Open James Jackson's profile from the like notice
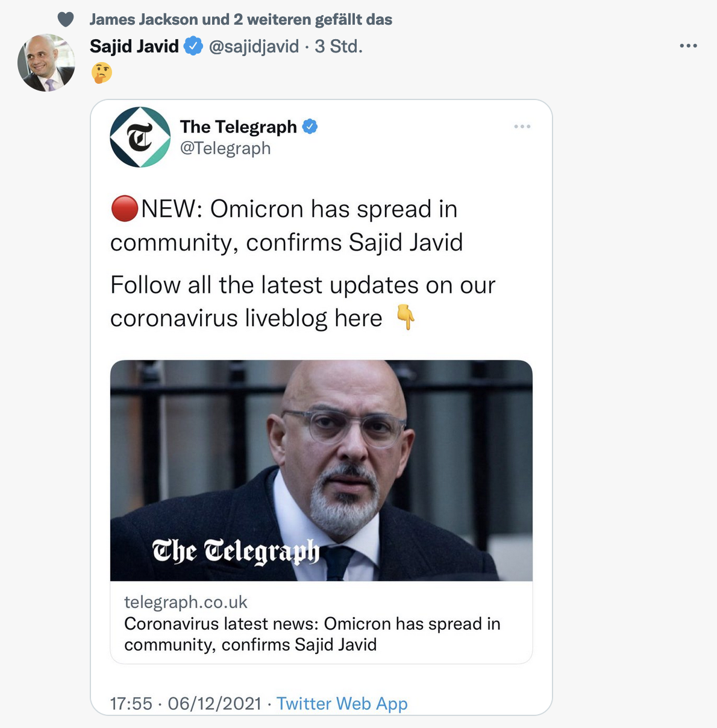The width and height of the screenshot is (717, 728). [x=134, y=19]
